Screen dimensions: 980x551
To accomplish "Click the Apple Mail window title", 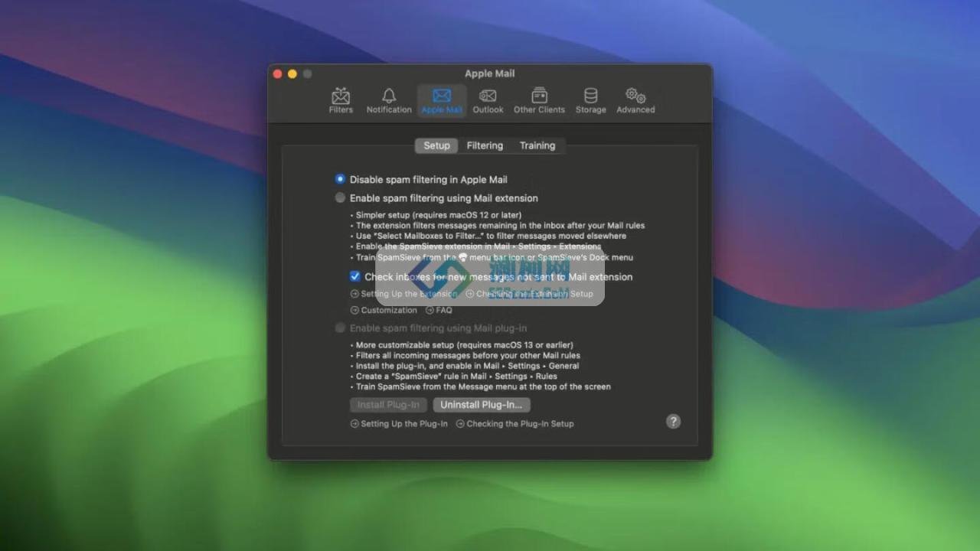I will click(x=489, y=73).
